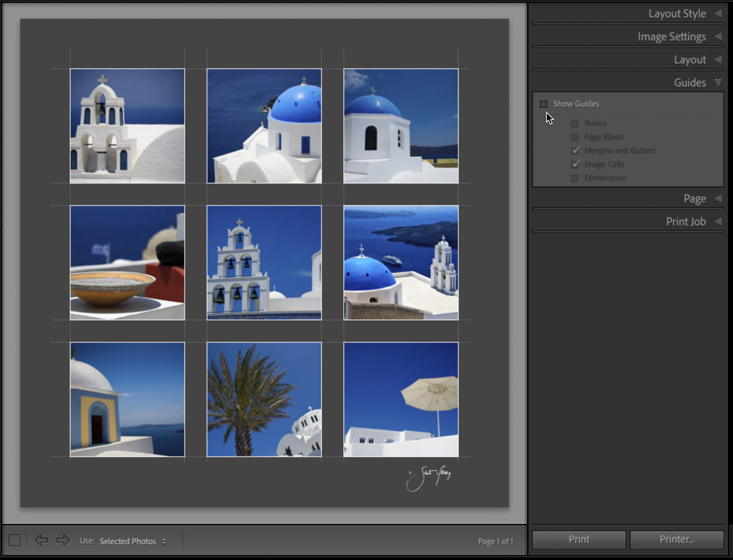Open the Printer dialog
Screen dimensions: 733x560
[677, 539]
